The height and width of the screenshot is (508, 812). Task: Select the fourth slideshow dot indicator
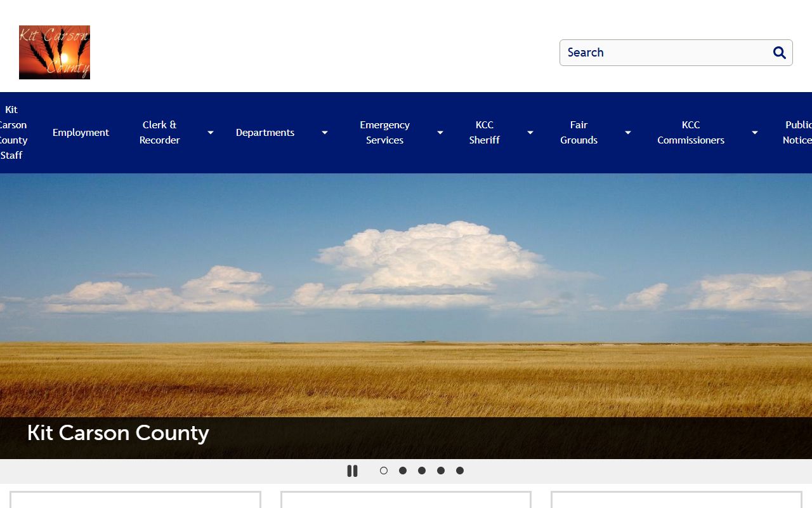click(441, 471)
